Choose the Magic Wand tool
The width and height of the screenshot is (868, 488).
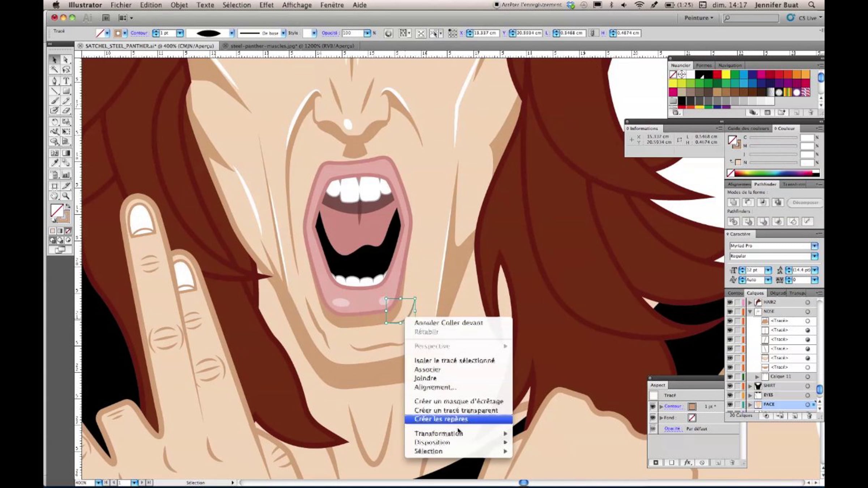(x=54, y=69)
